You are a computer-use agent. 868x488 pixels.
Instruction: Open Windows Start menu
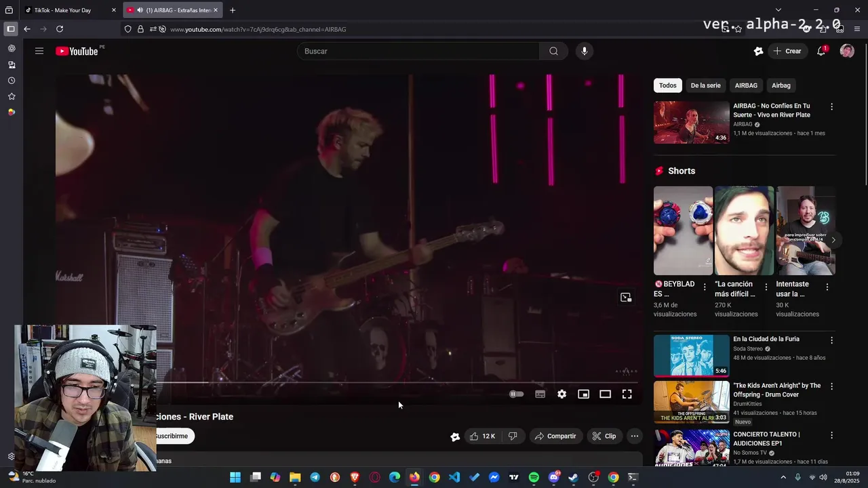pos(235,477)
